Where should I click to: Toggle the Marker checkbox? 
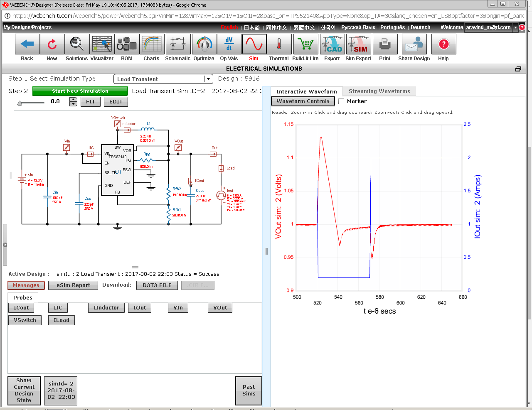coord(341,101)
